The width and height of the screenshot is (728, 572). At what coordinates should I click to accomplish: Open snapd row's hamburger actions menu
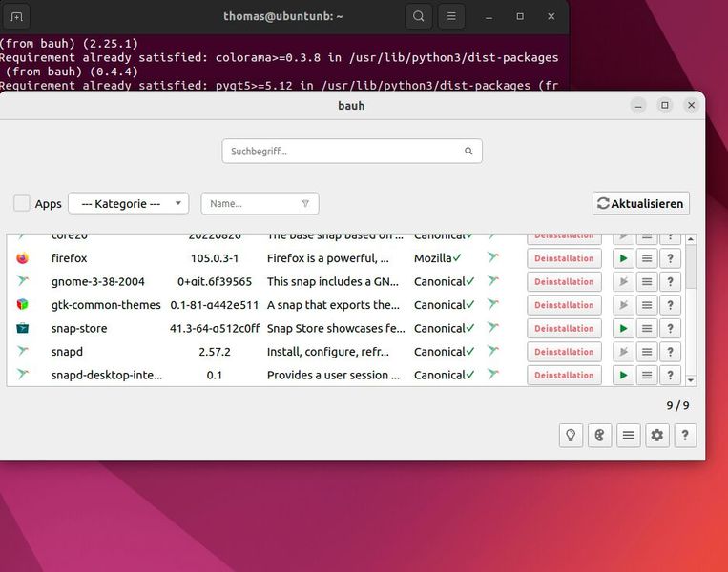(647, 352)
